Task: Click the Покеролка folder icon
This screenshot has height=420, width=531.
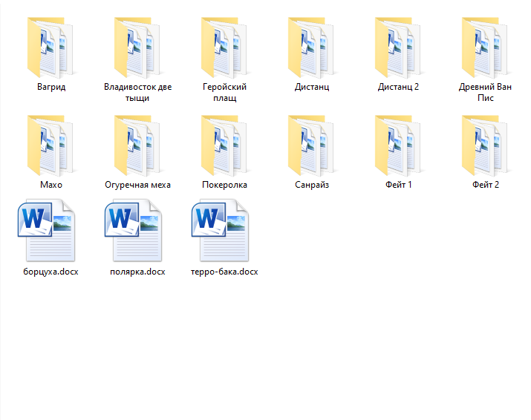Action: pyautogui.click(x=225, y=145)
